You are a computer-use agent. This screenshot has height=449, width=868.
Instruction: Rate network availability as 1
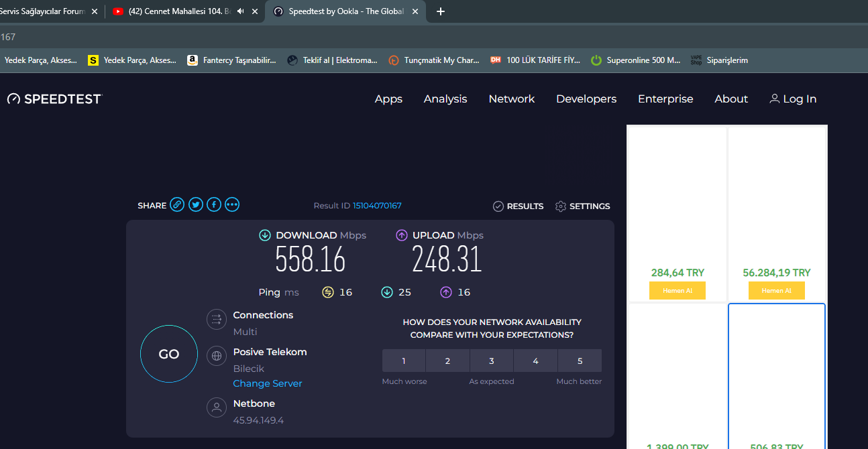pos(404,361)
